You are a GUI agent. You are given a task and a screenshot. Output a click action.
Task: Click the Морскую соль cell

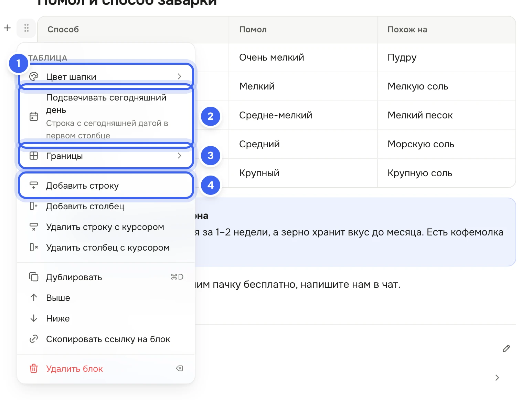coord(446,144)
